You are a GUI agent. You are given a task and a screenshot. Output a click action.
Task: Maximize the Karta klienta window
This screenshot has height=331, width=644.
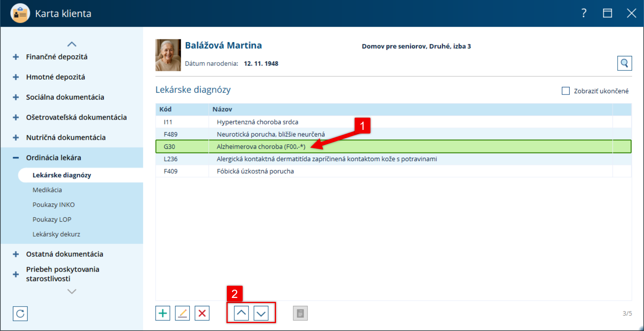[607, 13]
